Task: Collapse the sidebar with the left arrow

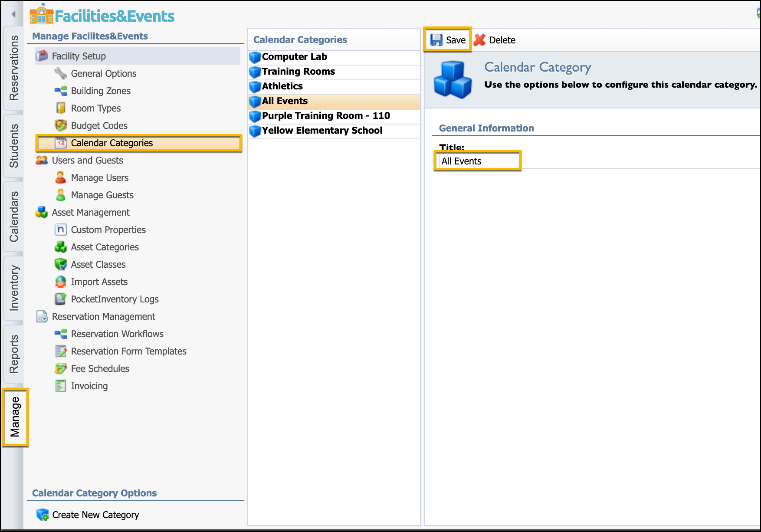Action: pos(13,14)
